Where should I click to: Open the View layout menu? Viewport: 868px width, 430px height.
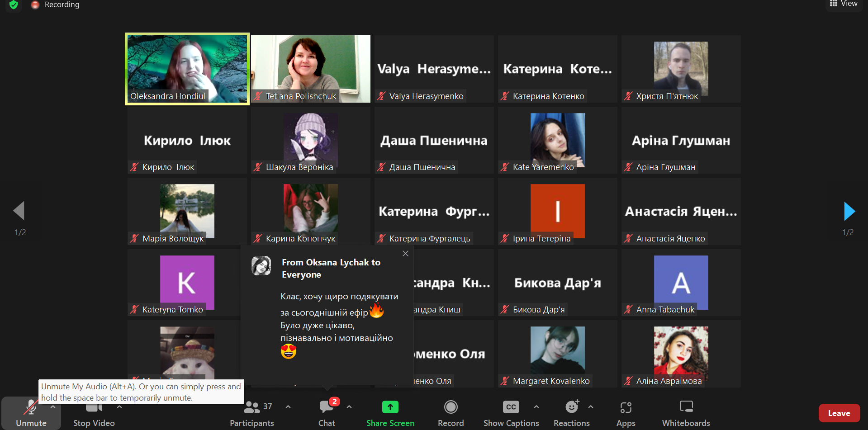pyautogui.click(x=844, y=4)
